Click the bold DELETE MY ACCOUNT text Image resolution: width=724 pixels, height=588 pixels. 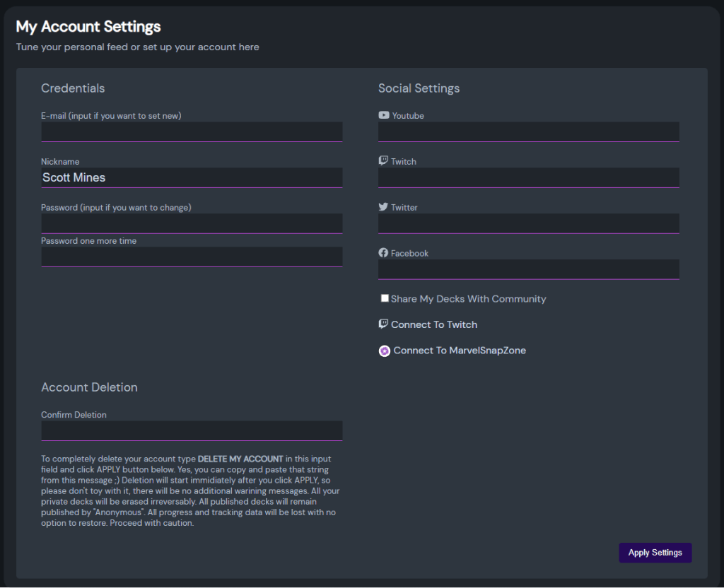pos(240,459)
